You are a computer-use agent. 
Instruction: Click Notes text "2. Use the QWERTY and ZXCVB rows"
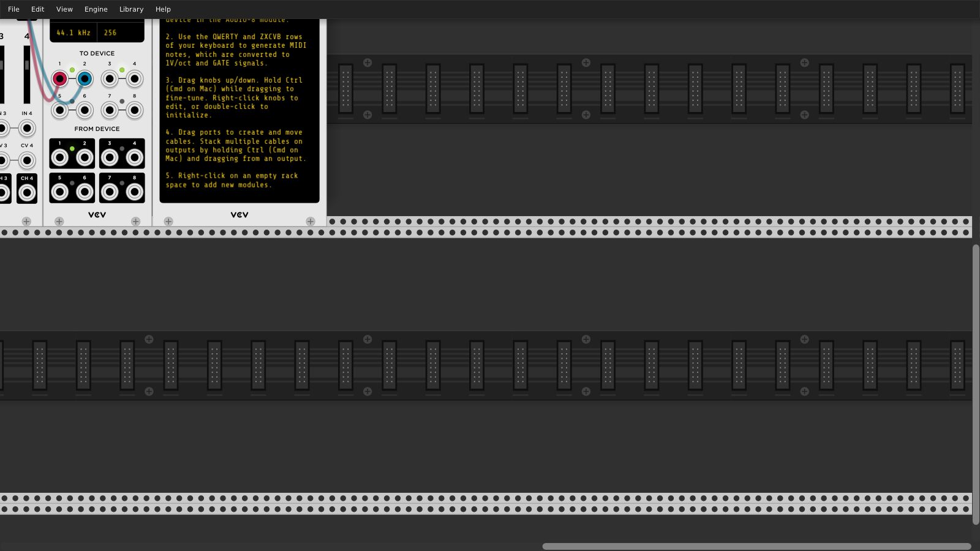tap(234, 37)
